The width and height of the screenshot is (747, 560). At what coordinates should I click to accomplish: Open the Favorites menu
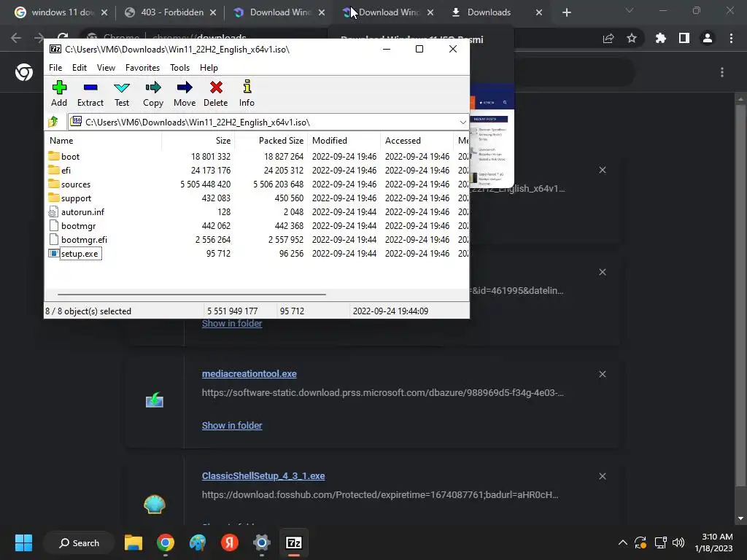[142, 68]
